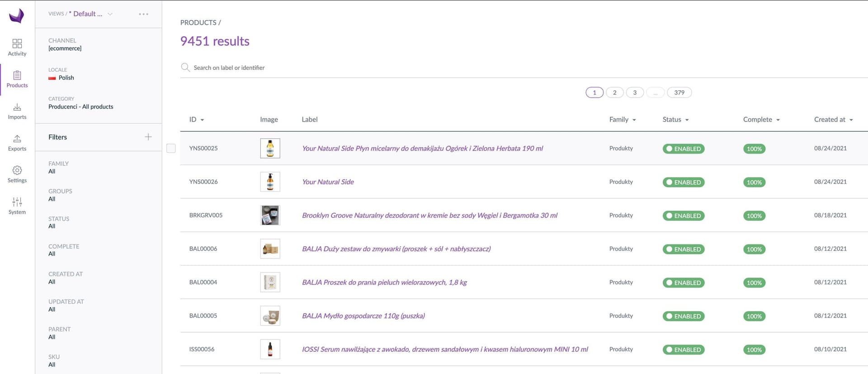Jump to last page 379
This screenshot has height=374, width=868.
pos(679,93)
